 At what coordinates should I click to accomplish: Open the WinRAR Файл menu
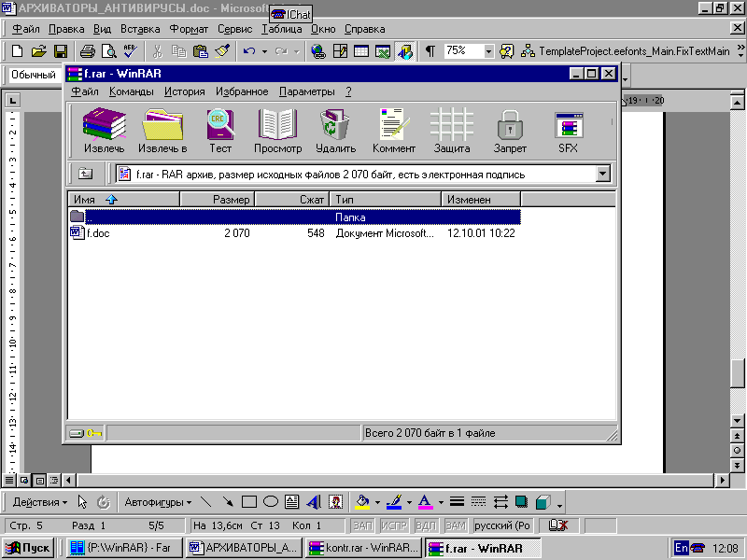click(x=85, y=91)
